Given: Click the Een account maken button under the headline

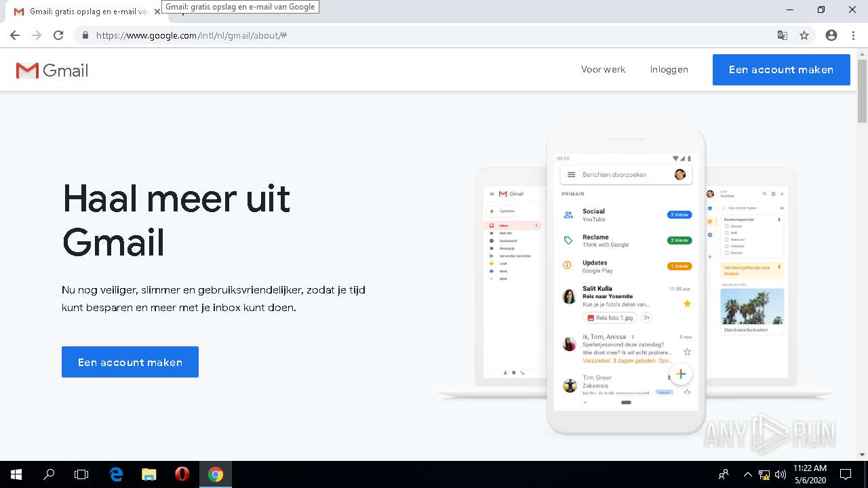Looking at the screenshot, I should point(130,362).
